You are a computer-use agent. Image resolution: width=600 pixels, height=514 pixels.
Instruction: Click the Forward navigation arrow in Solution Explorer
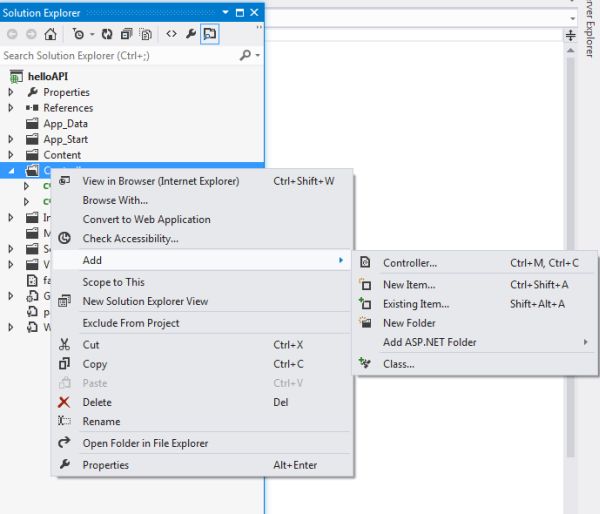tap(31, 34)
